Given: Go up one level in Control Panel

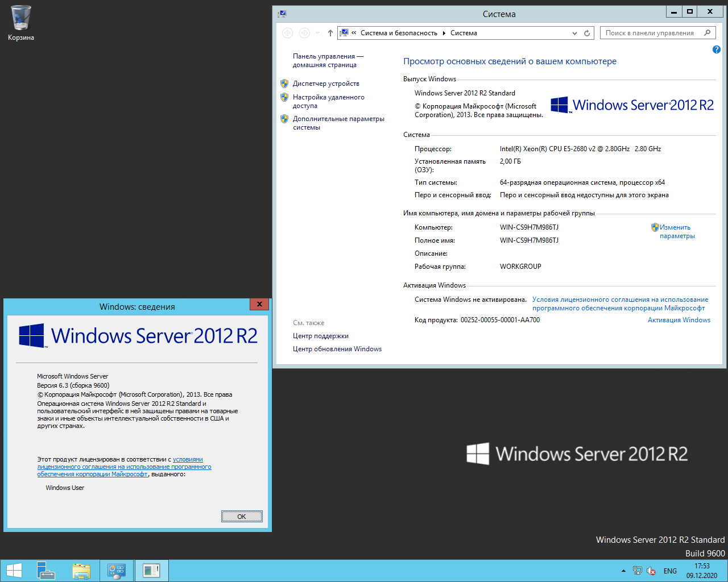Looking at the screenshot, I should coord(330,33).
